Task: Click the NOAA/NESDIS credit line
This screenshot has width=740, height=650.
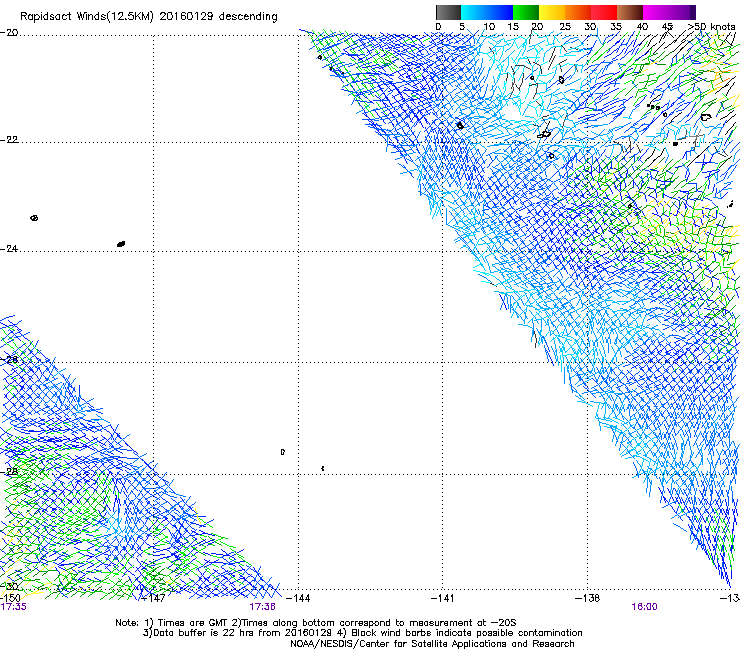Action: [x=432, y=644]
